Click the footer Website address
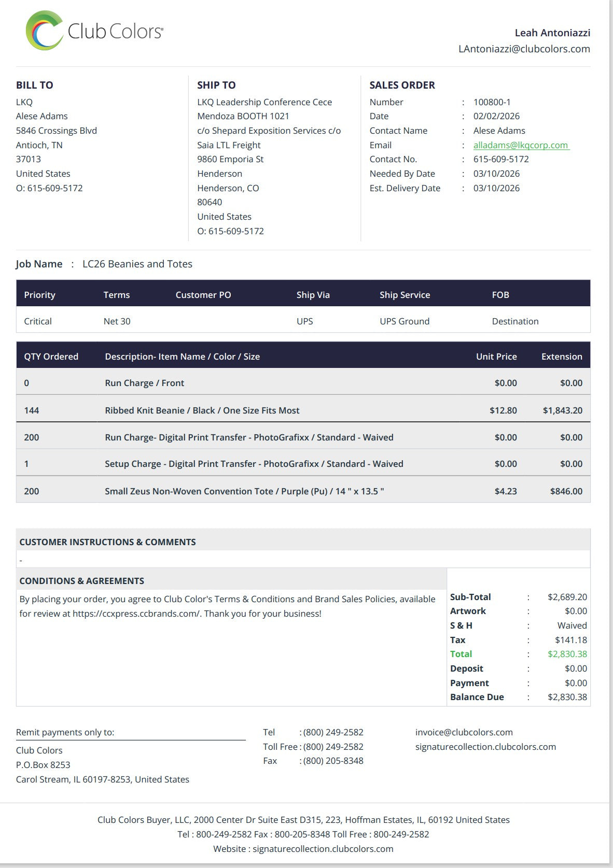The height and width of the screenshot is (868, 613). point(323,849)
